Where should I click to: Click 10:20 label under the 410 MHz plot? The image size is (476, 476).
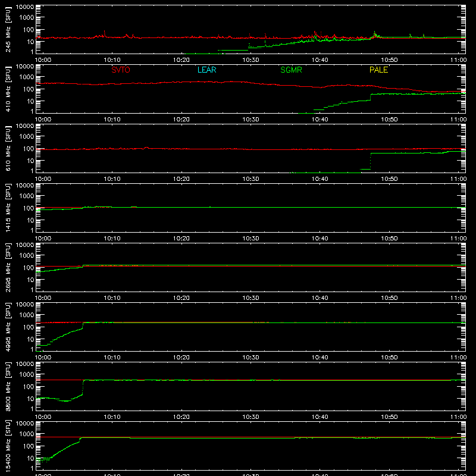[181, 120]
